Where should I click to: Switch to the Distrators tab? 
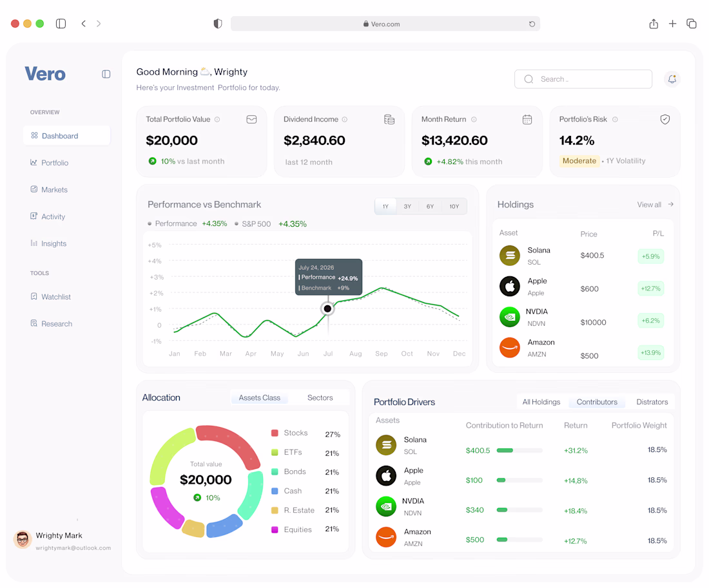pyautogui.click(x=652, y=402)
